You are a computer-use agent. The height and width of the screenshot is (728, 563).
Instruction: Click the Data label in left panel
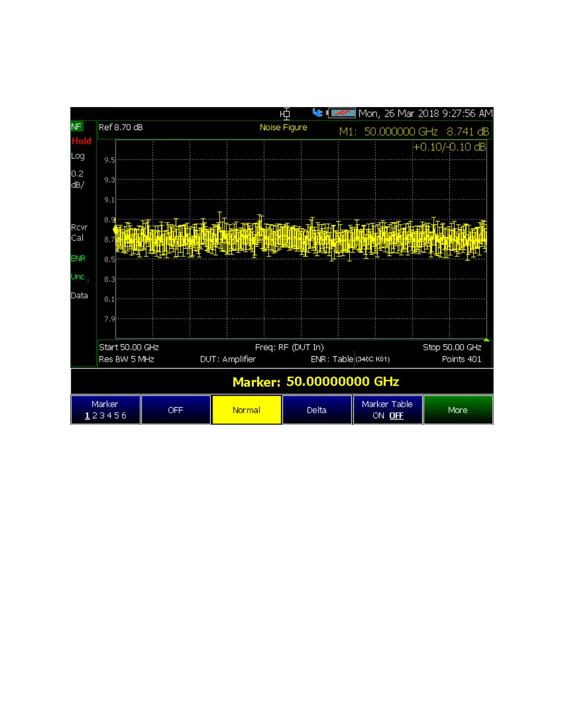tap(79, 296)
